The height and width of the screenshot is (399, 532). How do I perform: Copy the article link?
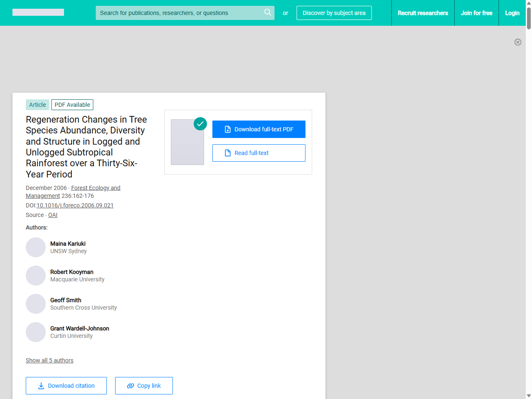tap(144, 386)
